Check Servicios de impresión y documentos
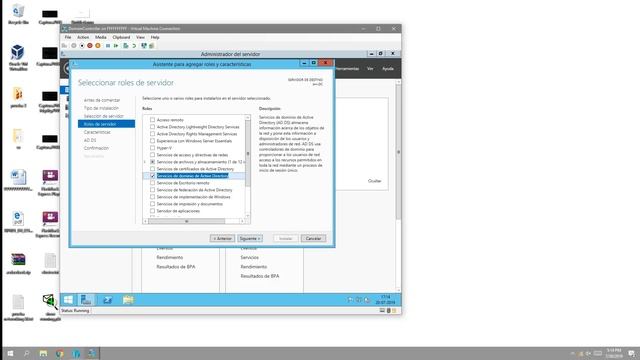 pos(152,204)
